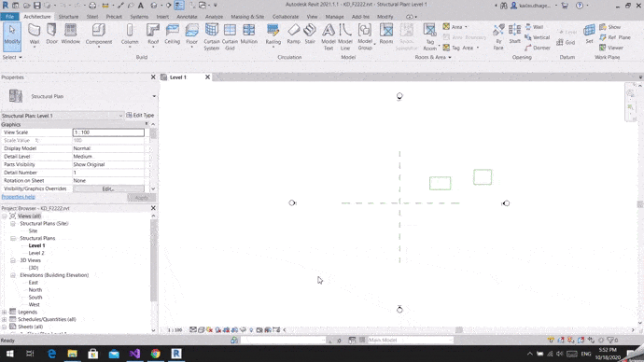Click the Apply button in Properties
The height and width of the screenshot is (362, 644).
[141, 198]
